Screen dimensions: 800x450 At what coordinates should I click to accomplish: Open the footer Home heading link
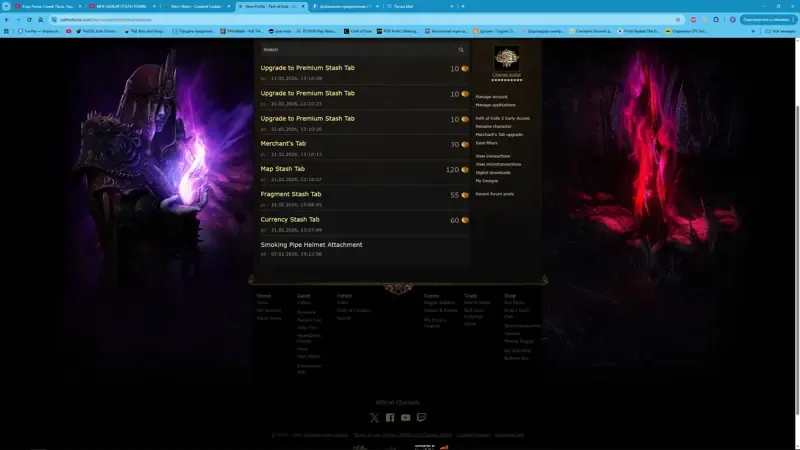click(264, 296)
